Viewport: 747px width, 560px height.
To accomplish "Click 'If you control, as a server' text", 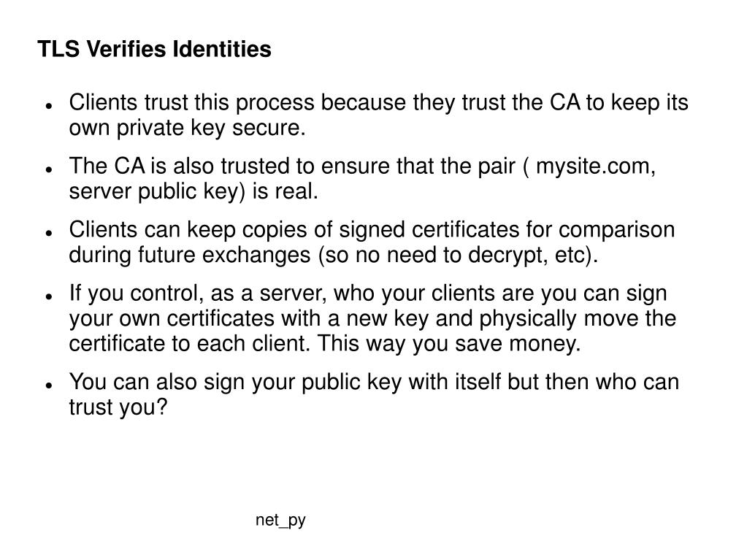I will 198,294.
